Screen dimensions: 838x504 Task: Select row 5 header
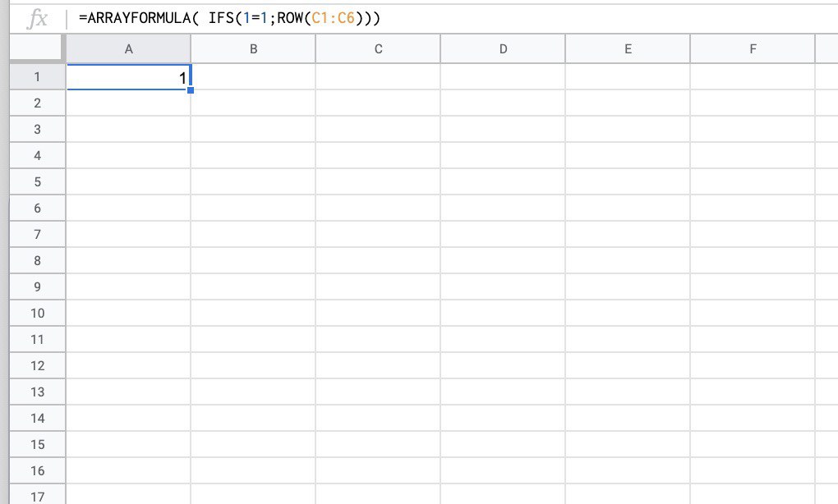coord(38,181)
